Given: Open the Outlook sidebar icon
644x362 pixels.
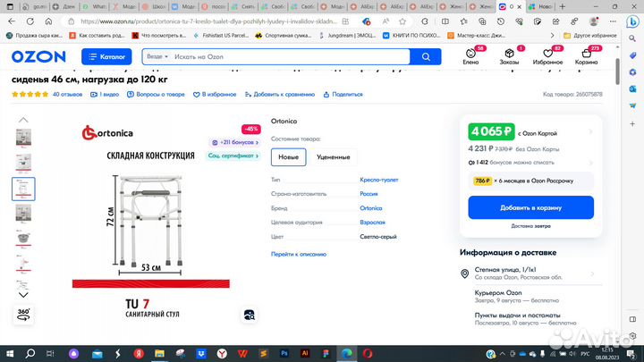Looking at the screenshot, I should point(632,89).
